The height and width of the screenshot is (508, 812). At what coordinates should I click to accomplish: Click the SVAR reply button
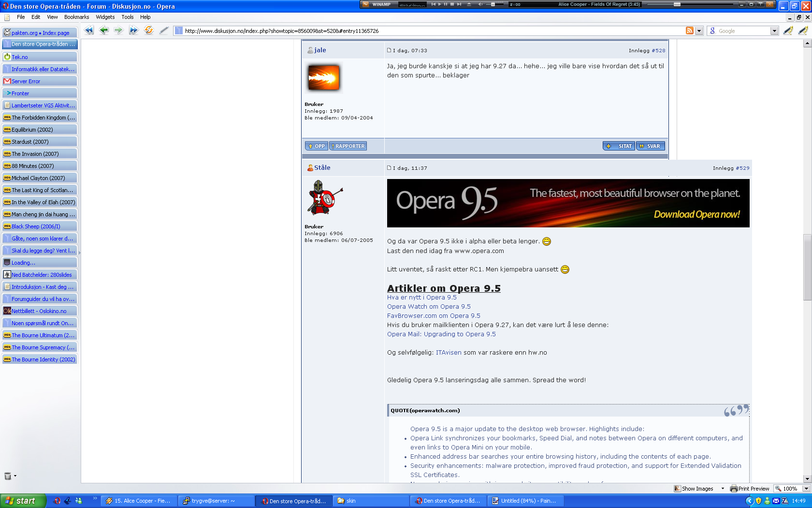coord(651,146)
